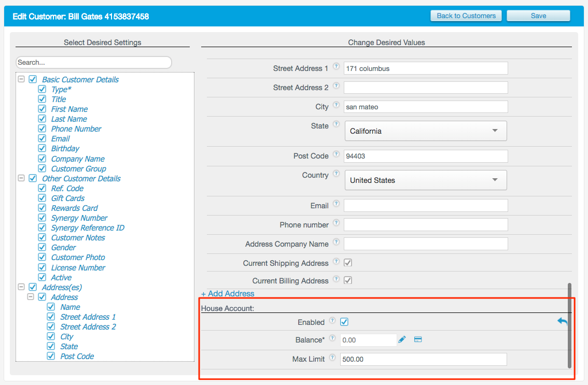Disable the Current Billing Address checkbox
The width and height of the screenshot is (588, 385).
coord(347,280)
